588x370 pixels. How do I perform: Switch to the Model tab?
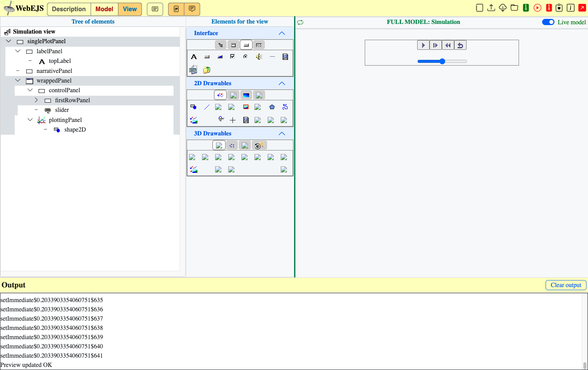pyautogui.click(x=104, y=9)
